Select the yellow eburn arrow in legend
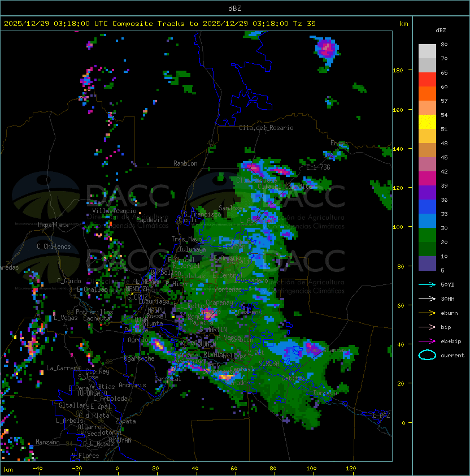Image resolution: width=470 pixels, height=476 pixels. click(x=427, y=313)
